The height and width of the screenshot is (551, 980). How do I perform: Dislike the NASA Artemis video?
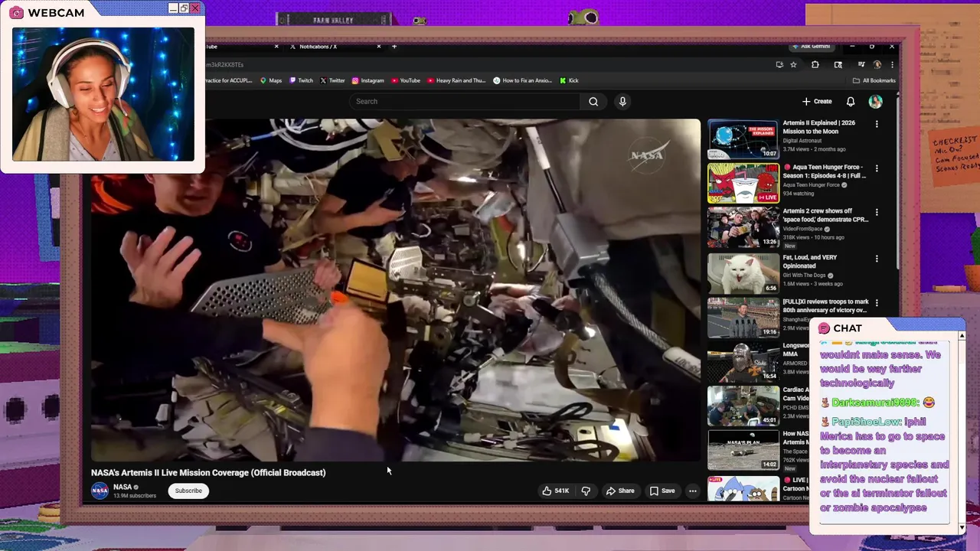point(586,491)
